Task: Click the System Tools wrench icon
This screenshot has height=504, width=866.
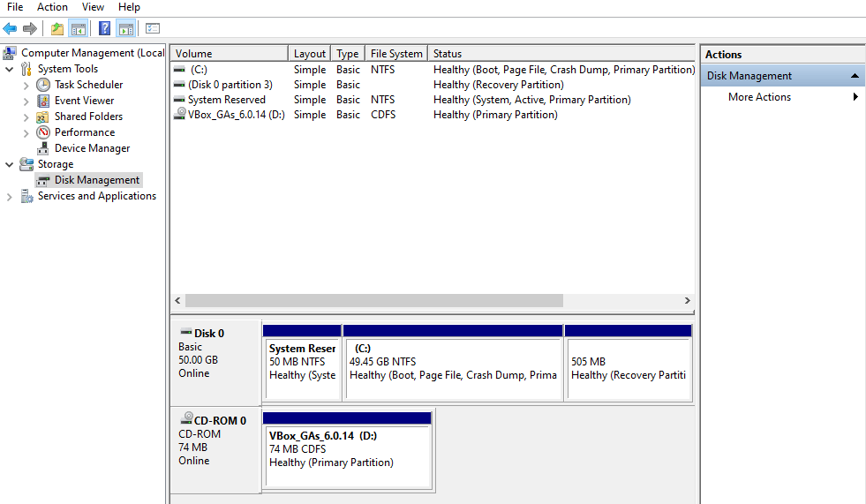Action: click(x=26, y=69)
